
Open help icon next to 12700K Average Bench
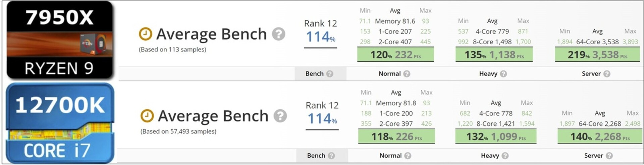280,116
